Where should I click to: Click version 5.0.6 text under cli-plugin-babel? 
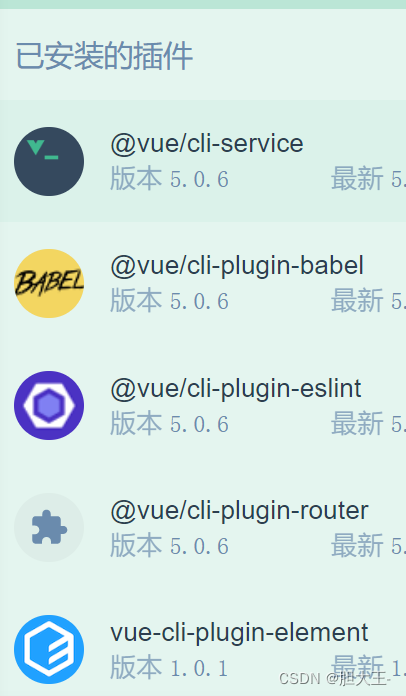(x=169, y=301)
